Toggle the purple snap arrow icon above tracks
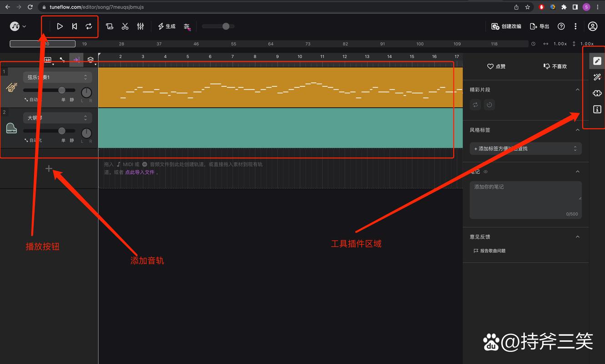Image resolution: width=605 pixels, height=364 pixels. click(x=76, y=60)
